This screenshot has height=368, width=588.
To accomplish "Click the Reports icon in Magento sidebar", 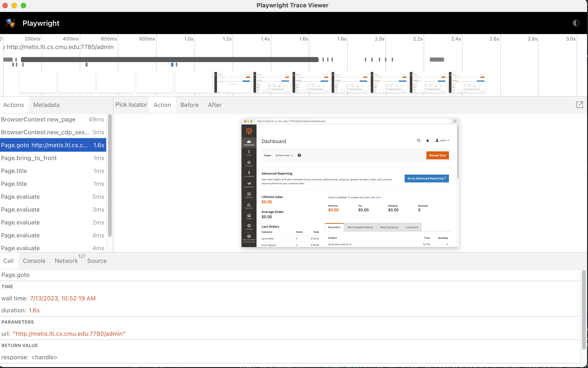I will (x=249, y=206).
